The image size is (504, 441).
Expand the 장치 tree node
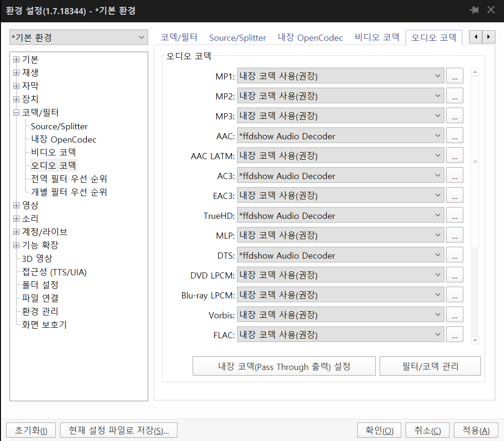point(17,99)
